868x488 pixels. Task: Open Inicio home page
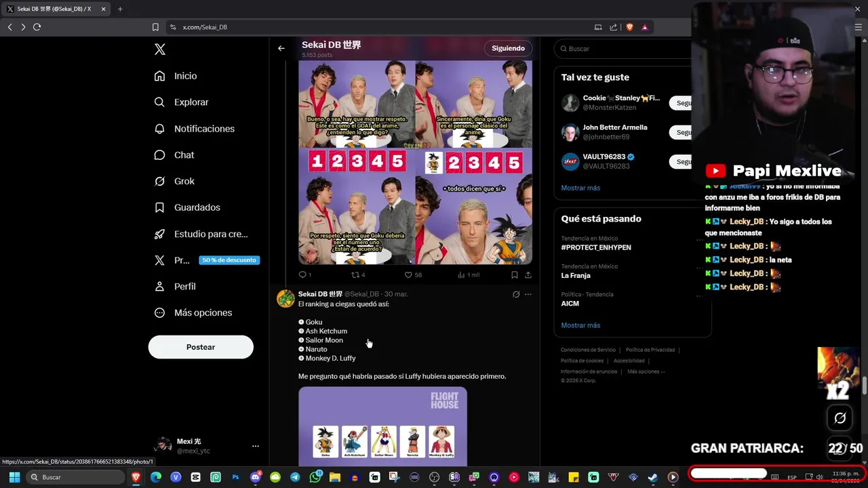pos(176,76)
